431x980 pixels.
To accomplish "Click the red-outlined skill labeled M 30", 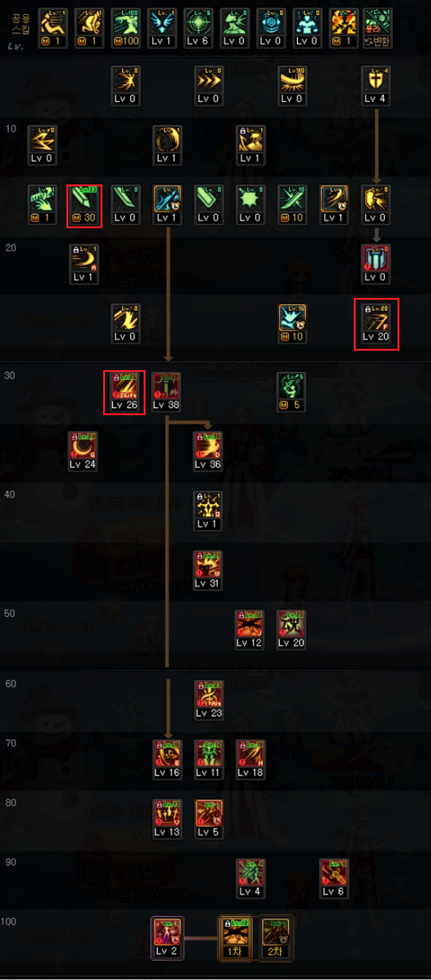I will click(84, 205).
